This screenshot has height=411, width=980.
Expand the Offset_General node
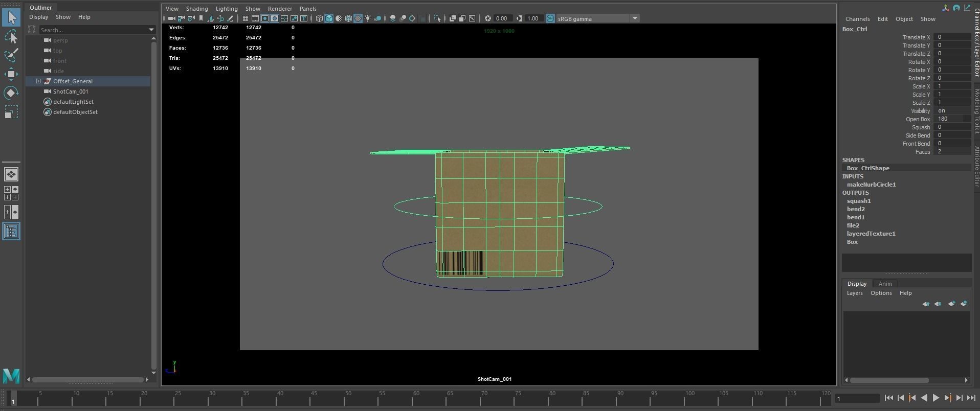coord(38,81)
